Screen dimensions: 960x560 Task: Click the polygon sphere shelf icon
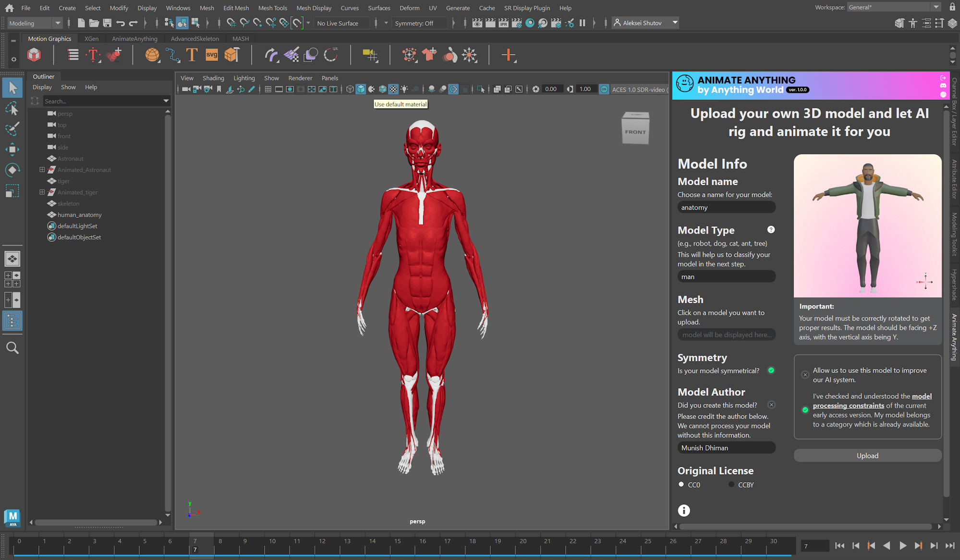tap(152, 55)
